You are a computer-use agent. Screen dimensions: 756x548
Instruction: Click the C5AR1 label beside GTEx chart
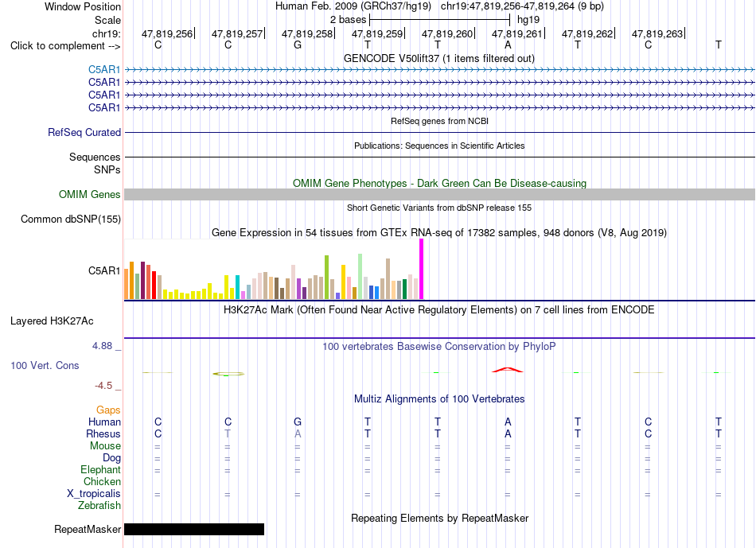[104, 271]
